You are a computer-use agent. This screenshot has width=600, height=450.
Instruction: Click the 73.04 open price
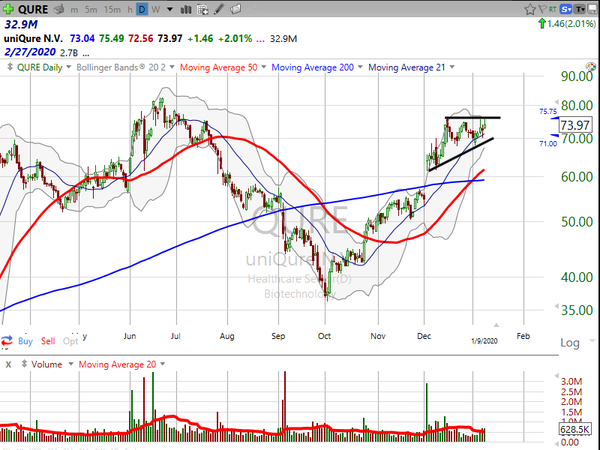pyautogui.click(x=82, y=39)
